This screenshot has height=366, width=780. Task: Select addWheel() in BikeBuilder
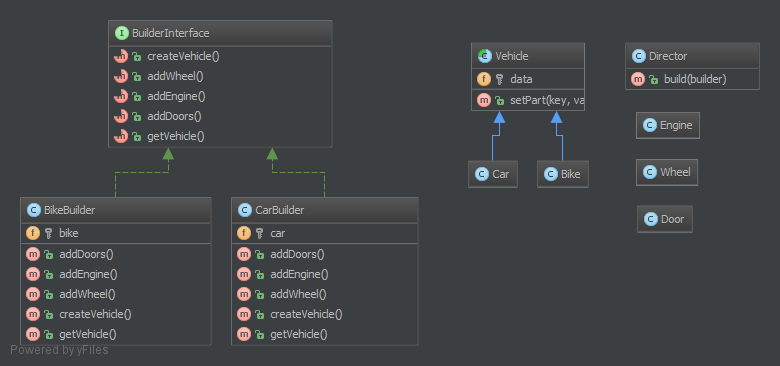pos(87,294)
